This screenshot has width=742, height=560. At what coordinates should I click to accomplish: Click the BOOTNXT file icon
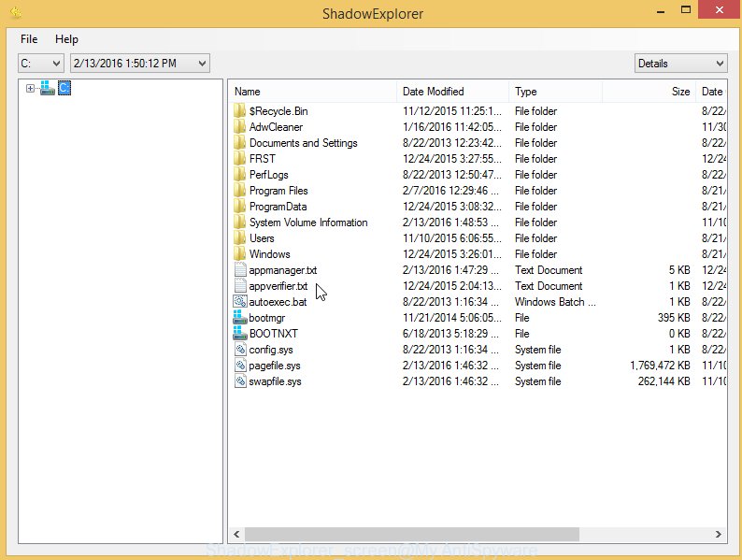click(x=240, y=334)
